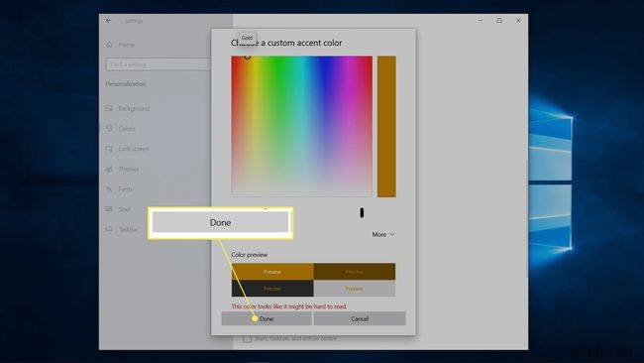
Task: Maximize the Settings window
Action: [499, 20]
